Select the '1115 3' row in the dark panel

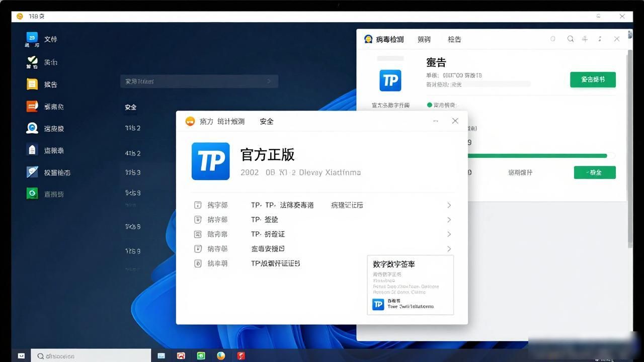pos(133,172)
